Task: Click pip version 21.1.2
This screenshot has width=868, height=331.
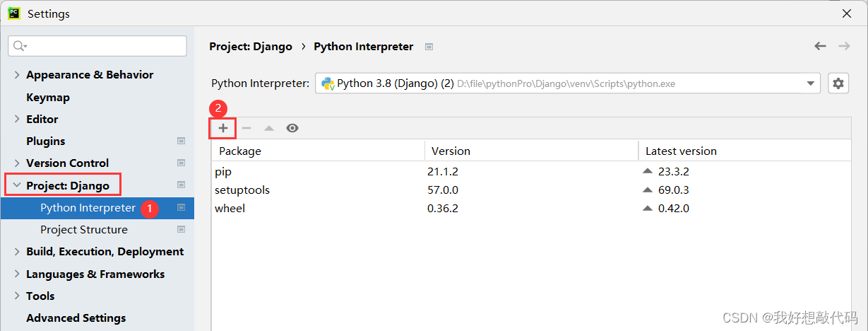Action: click(443, 171)
